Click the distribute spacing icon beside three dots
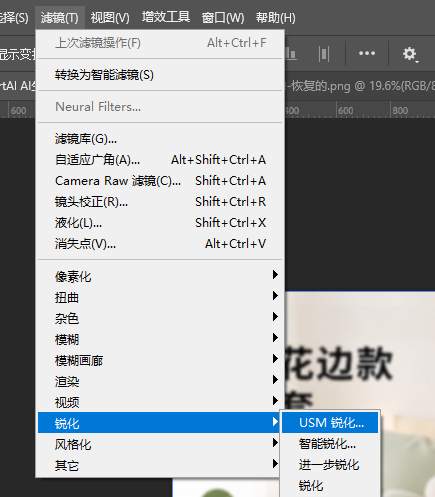The height and width of the screenshot is (497, 435). click(x=324, y=54)
